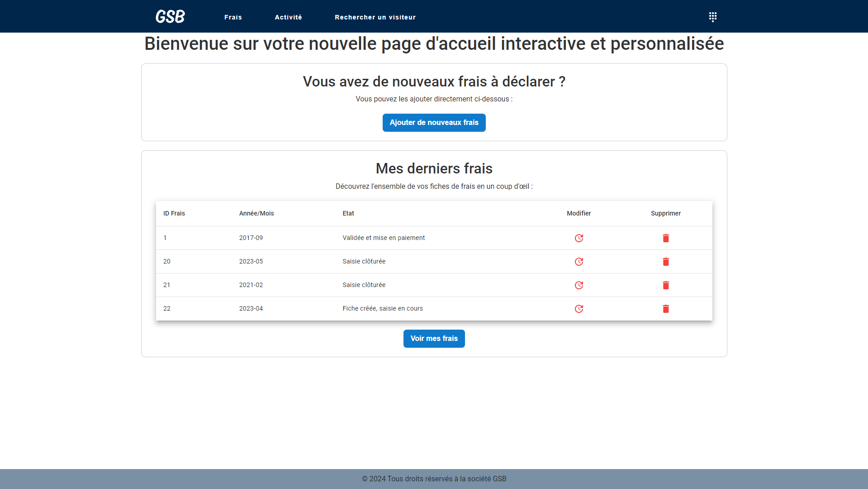Select the modify icon for frais 22
868x489 pixels.
pos(579,308)
